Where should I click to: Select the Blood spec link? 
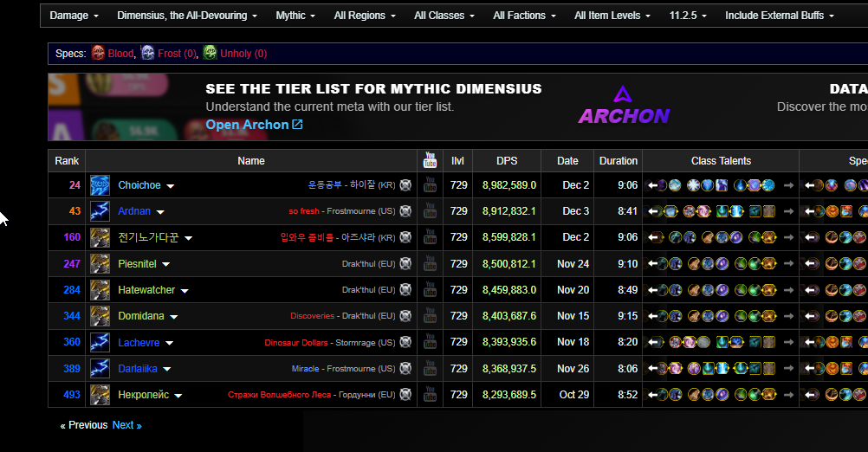(x=120, y=54)
